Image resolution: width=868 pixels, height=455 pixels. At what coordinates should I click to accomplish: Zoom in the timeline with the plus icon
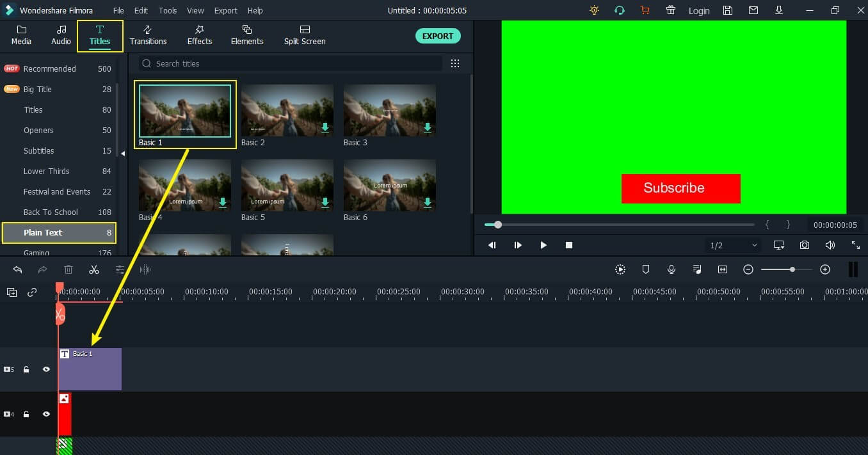[x=825, y=269]
